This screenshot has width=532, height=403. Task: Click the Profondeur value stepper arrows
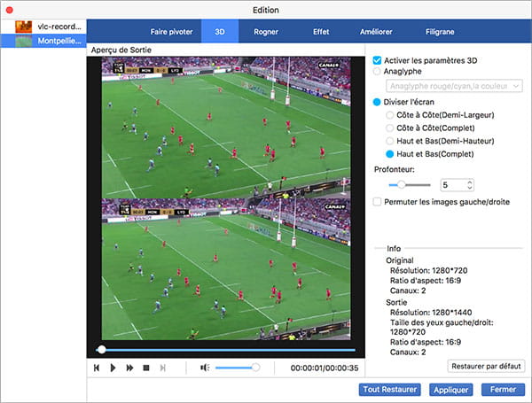(470, 185)
